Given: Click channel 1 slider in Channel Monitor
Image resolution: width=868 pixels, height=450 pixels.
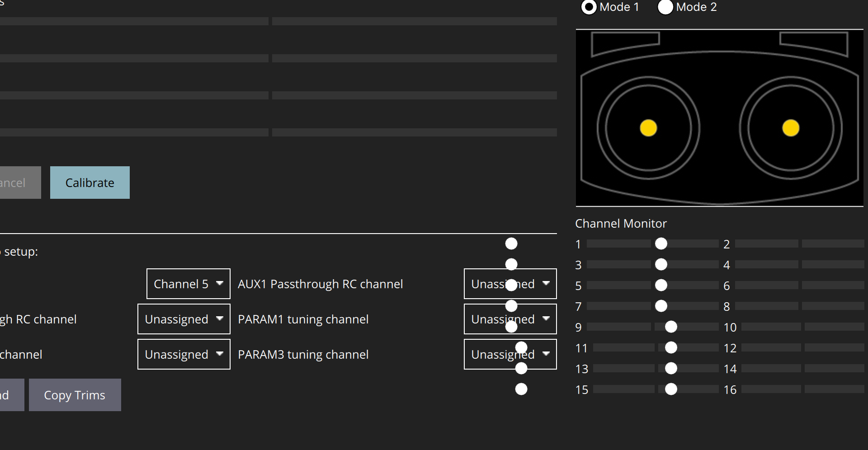Looking at the screenshot, I should [x=661, y=244].
